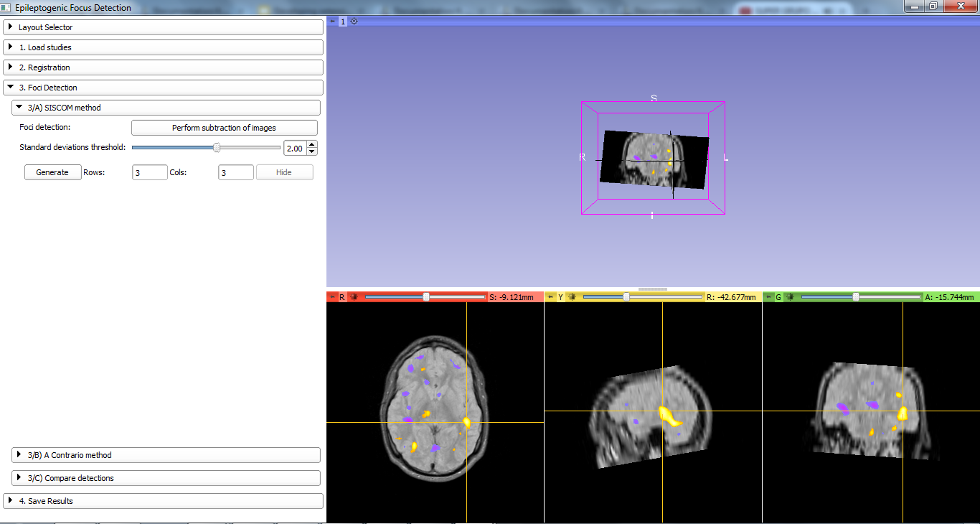980x524 pixels.
Task: Click the link icon in Red slice bar
Action: coord(354,297)
